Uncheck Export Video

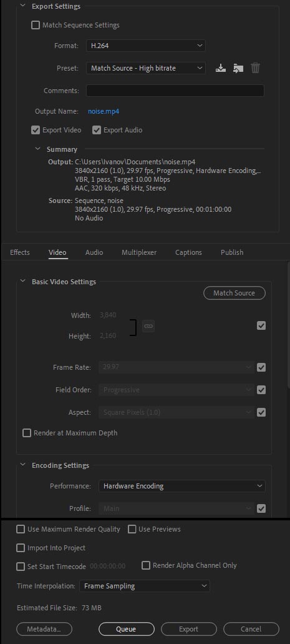pyautogui.click(x=36, y=130)
